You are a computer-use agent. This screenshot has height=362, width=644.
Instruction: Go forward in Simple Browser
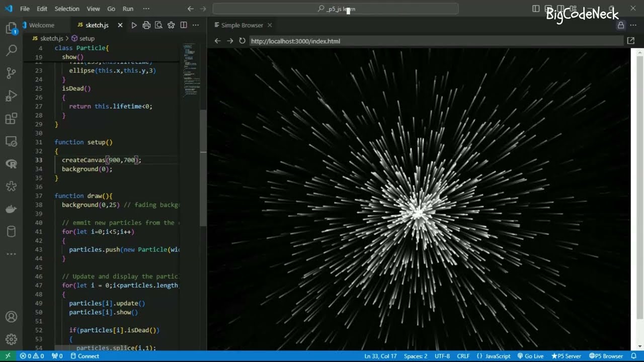point(230,41)
